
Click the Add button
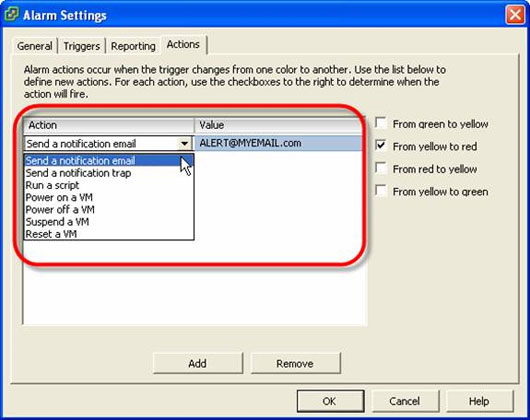198,363
